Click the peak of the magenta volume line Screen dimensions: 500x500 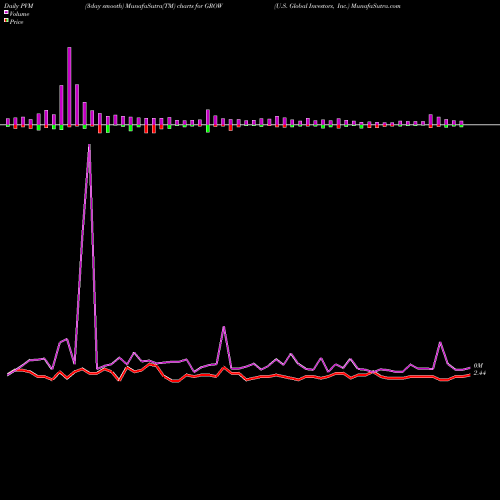click(89, 145)
